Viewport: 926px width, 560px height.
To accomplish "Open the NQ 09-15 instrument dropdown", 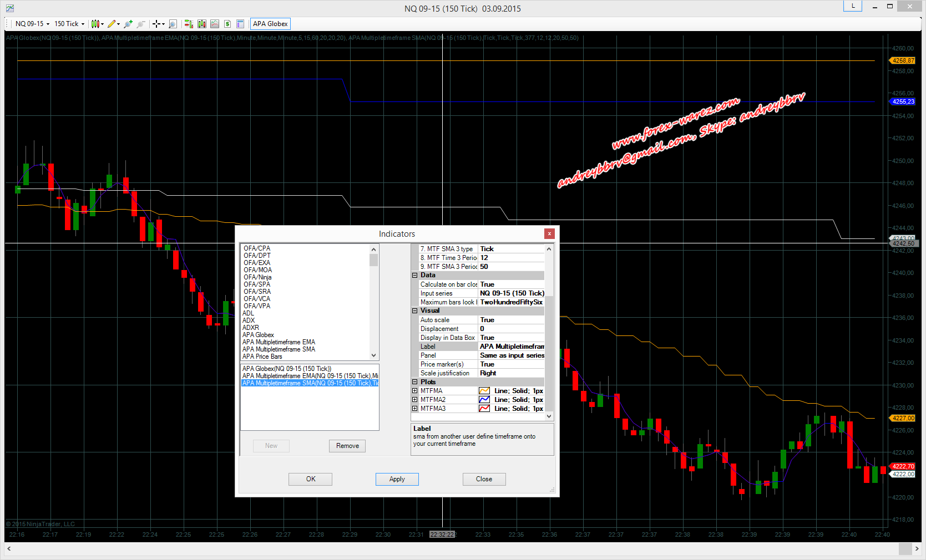I will click(32, 24).
